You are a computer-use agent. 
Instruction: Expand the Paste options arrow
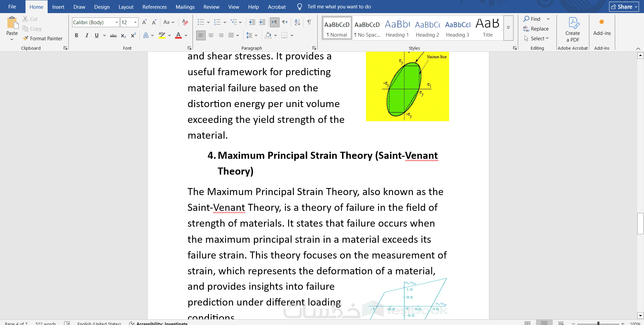point(12,40)
